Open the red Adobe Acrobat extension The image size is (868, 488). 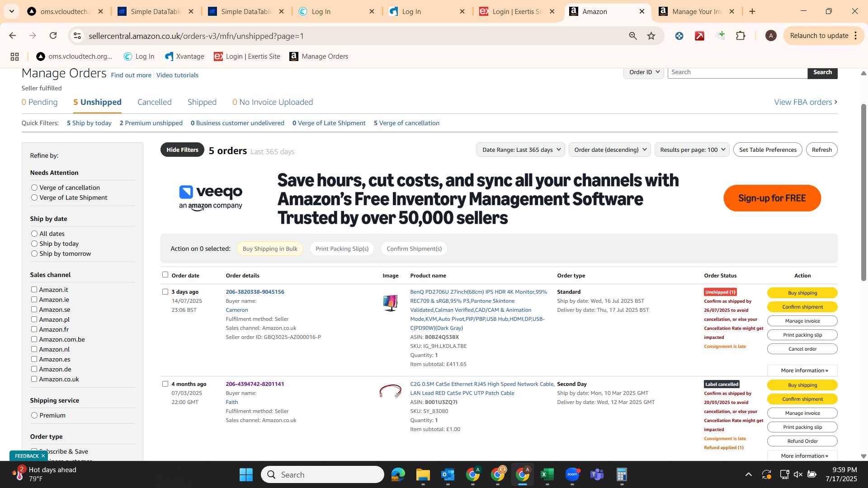pos(700,36)
